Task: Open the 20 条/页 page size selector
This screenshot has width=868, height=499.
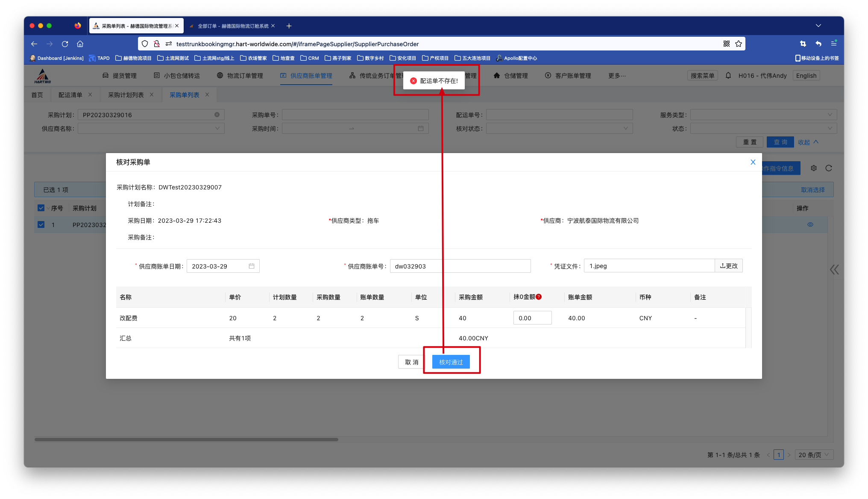Action: (813, 455)
